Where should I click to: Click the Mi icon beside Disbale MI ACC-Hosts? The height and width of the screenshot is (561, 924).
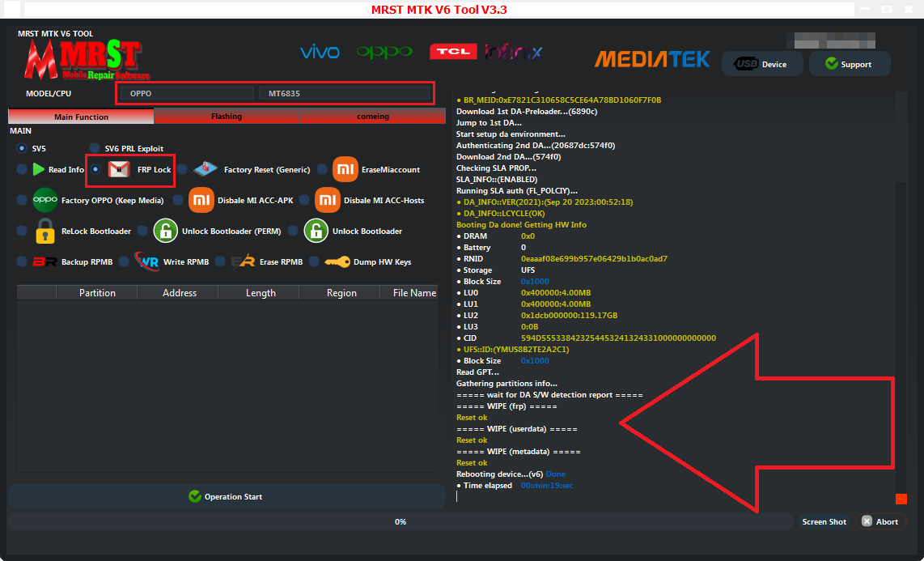[328, 201]
